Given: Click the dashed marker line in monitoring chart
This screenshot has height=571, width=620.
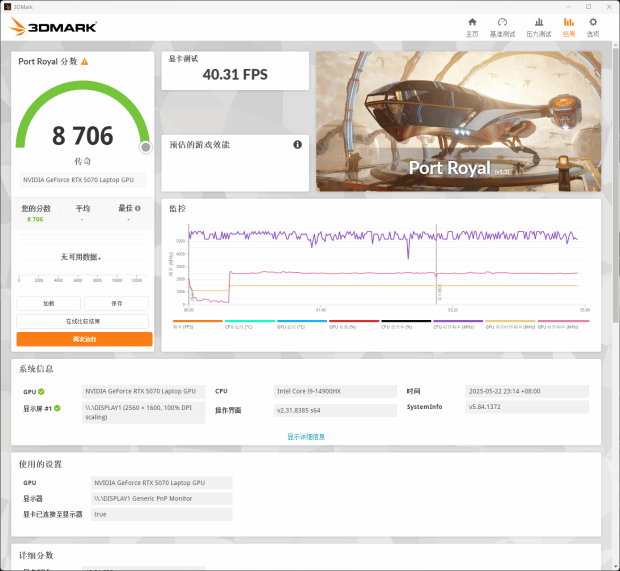Looking at the screenshot, I should click(437, 264).
